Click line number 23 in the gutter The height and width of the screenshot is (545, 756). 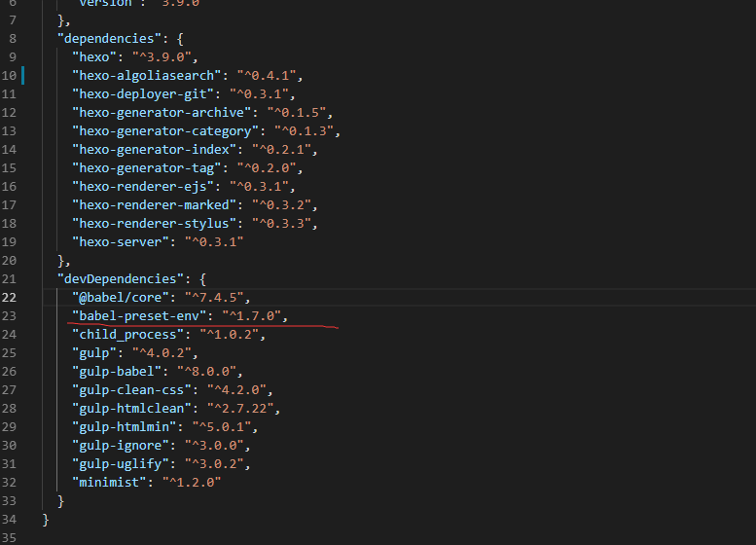[x=10, y=315]
